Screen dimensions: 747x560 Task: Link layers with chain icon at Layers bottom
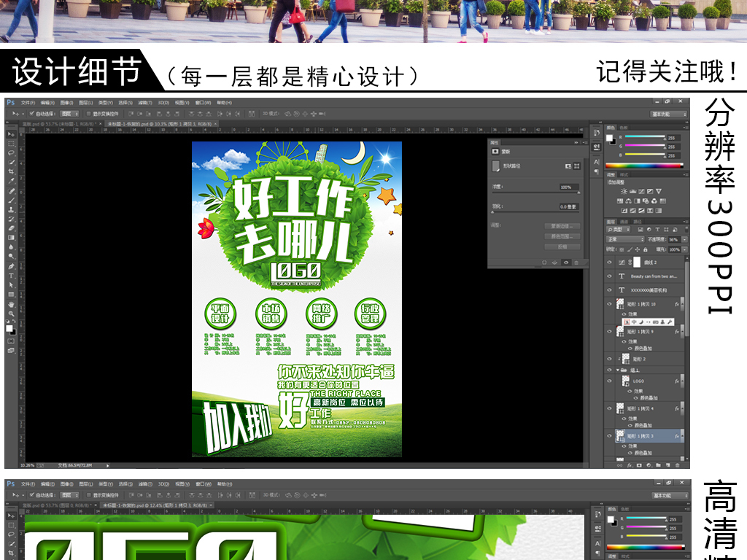tap(620, 464)
